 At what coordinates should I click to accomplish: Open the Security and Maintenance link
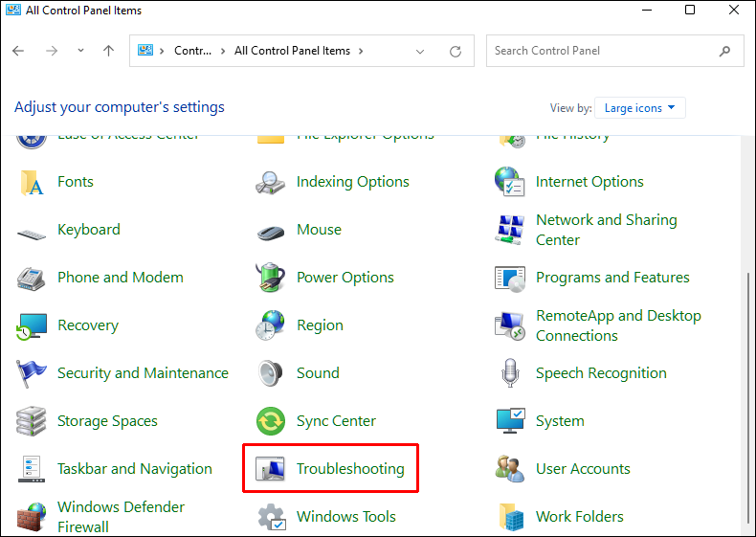coord(143,373)
